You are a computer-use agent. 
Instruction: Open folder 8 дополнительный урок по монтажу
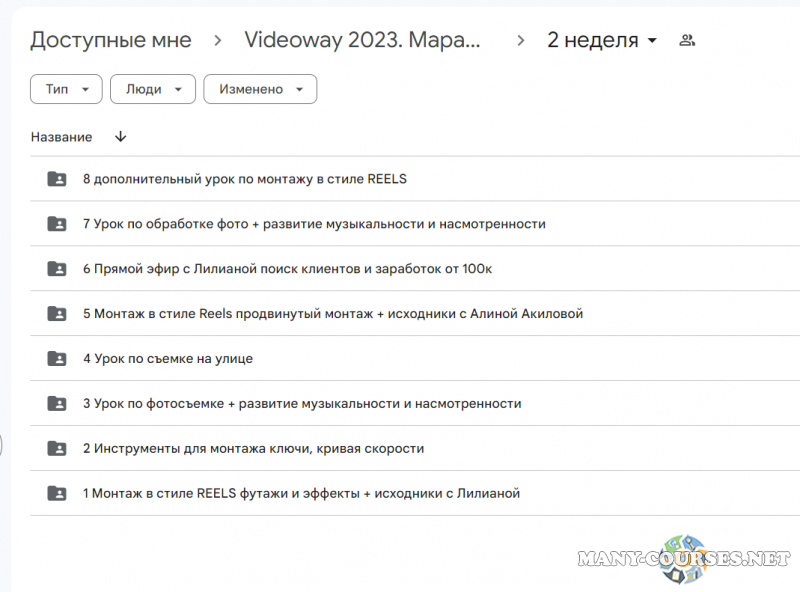244,179
